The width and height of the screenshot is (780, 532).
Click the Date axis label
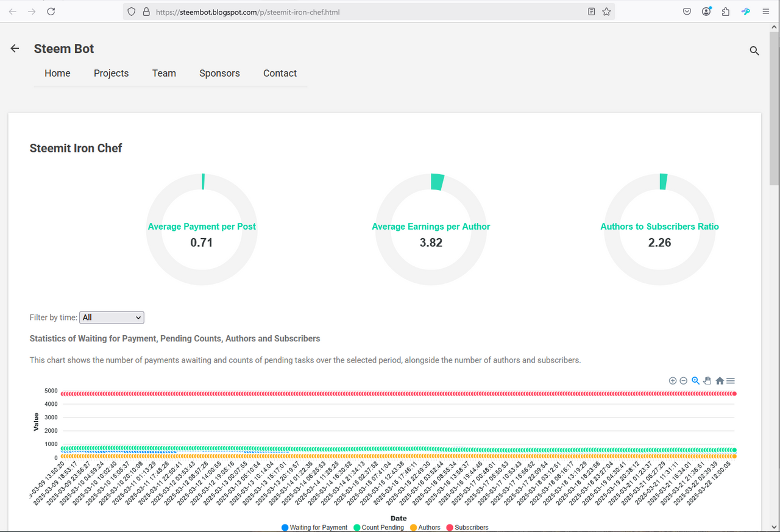[399, 518]
